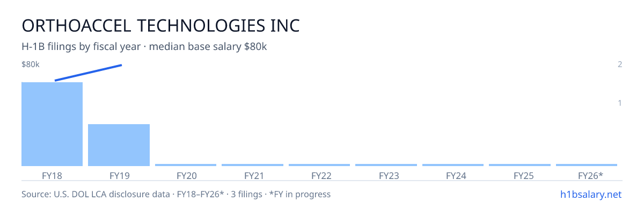Click the small FY25 bar
This screenshot has width=644, height=215.
519,165
